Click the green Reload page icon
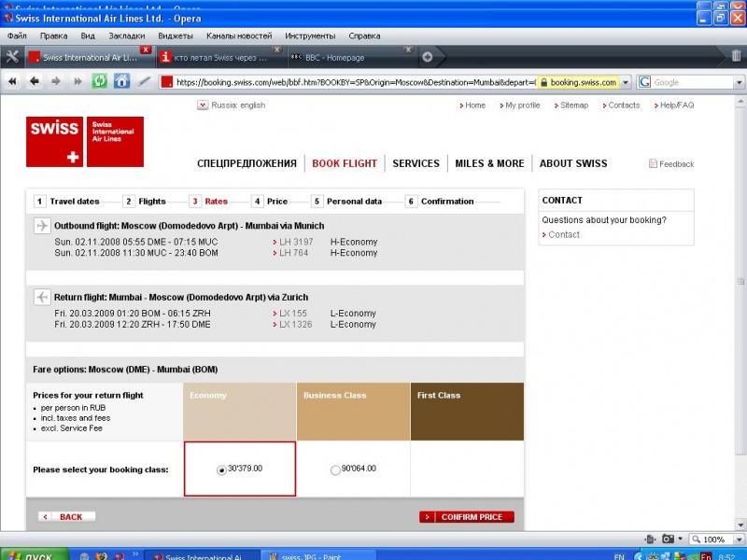The image size is (747, 560). [x=99, y=82]
